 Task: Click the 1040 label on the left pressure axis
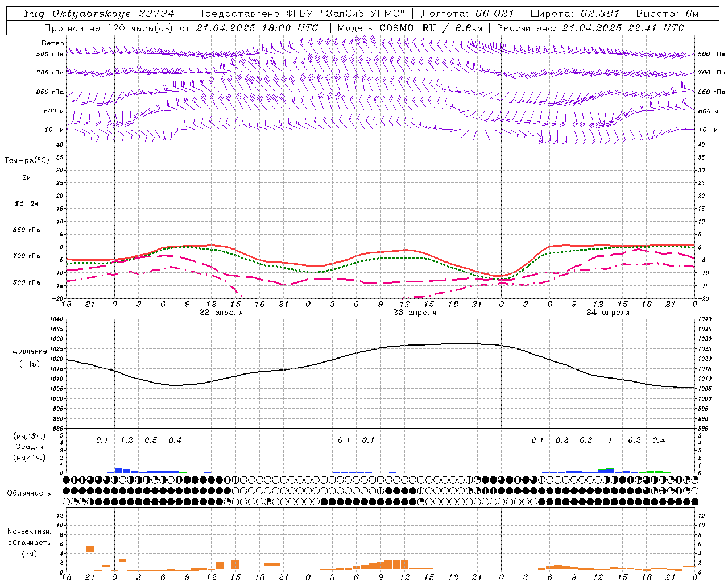point(56,319)
